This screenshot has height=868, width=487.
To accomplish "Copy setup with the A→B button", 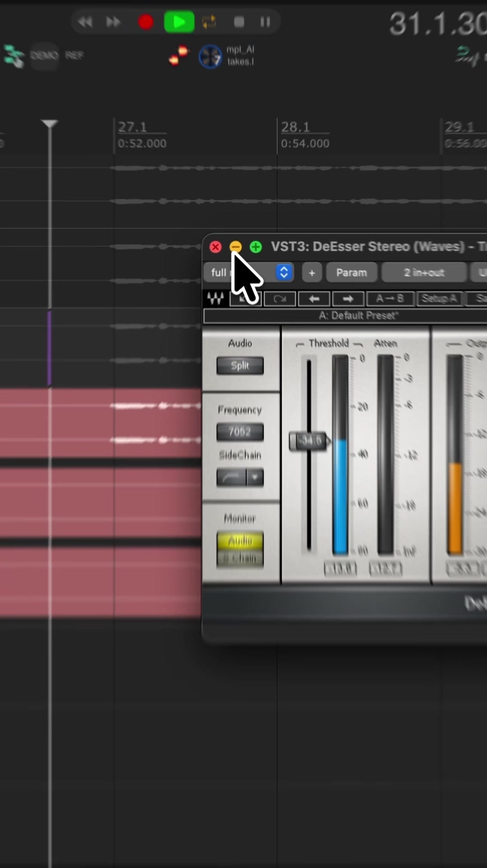I will coord(390,299).
